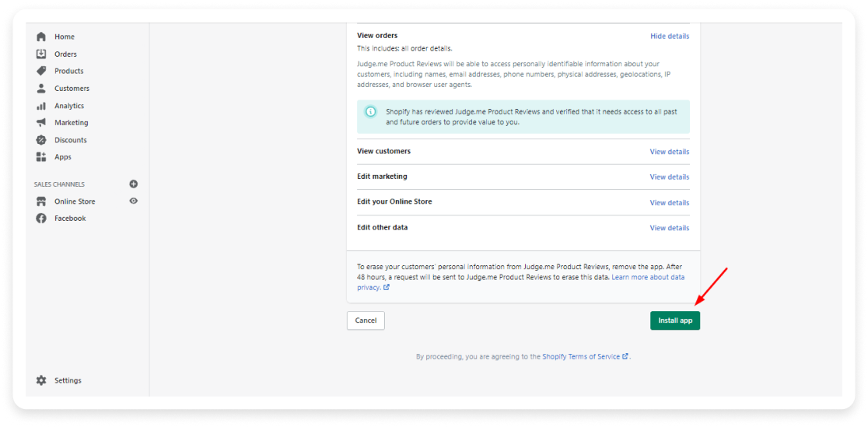View details for Edit other data

pyautogui.click(x=670, y=228)
